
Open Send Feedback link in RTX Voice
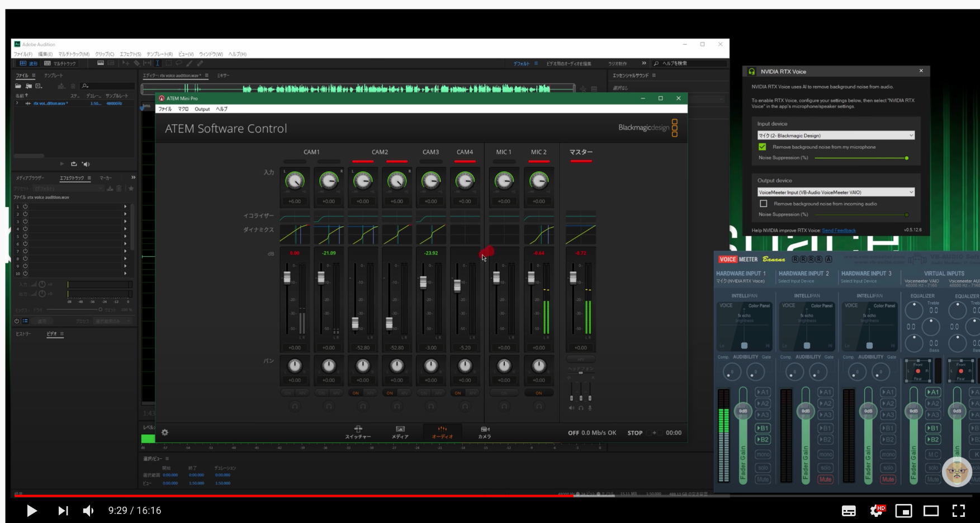coord(839,230)
